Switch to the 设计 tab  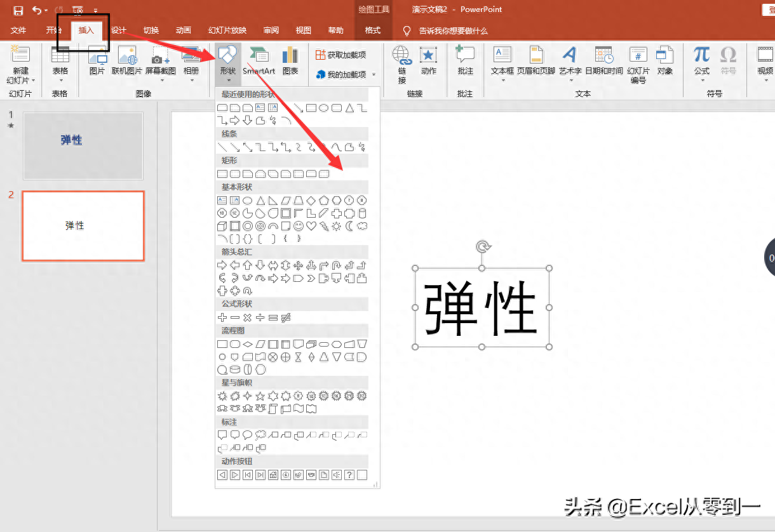pos(118,30)
